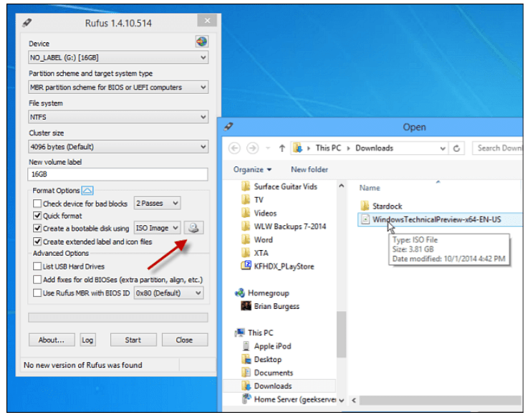Collapse Format Options with the arrow icon
The width and height of the screenshot is (528, 420).
[87, 191]
